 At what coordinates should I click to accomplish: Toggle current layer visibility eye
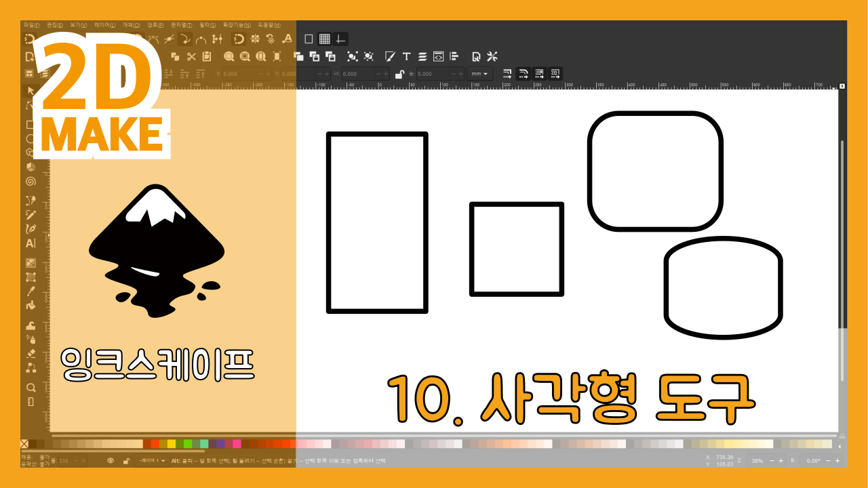pos(111,460)
